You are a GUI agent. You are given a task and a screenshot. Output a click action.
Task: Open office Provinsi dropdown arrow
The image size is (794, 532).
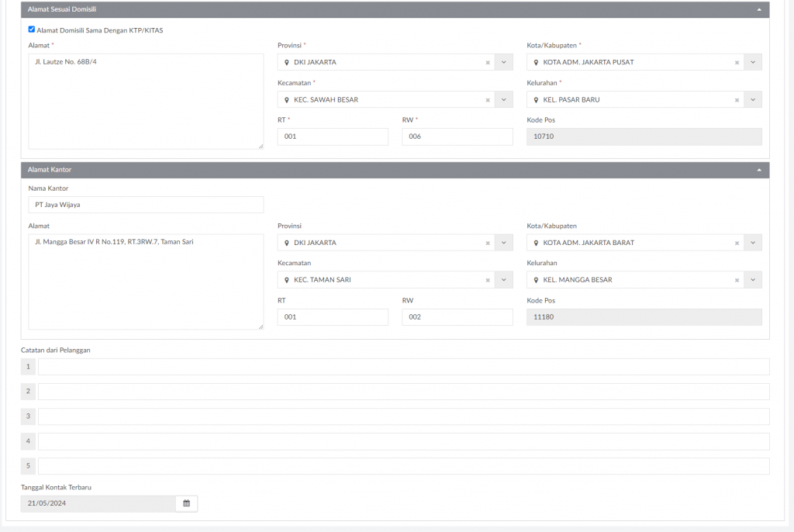pyautogui.click(x=504, y=243)
